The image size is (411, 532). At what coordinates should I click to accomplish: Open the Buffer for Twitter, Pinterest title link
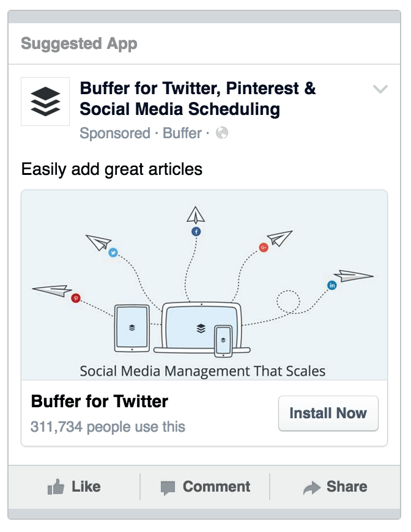[x=198, y=98]
